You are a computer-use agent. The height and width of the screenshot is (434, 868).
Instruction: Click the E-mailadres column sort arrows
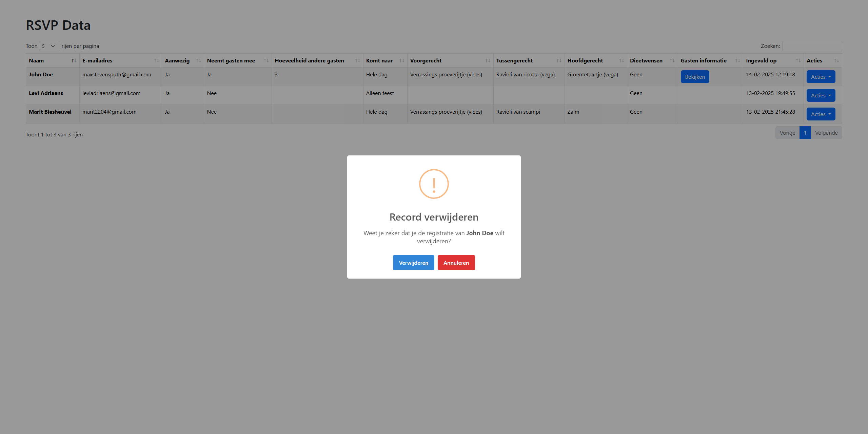tap(156, 61)
